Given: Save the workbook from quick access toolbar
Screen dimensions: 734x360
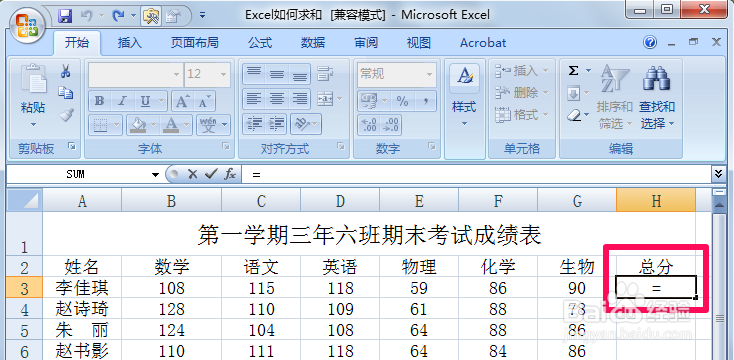Looking at the screenshot, I should click(65, 16).
